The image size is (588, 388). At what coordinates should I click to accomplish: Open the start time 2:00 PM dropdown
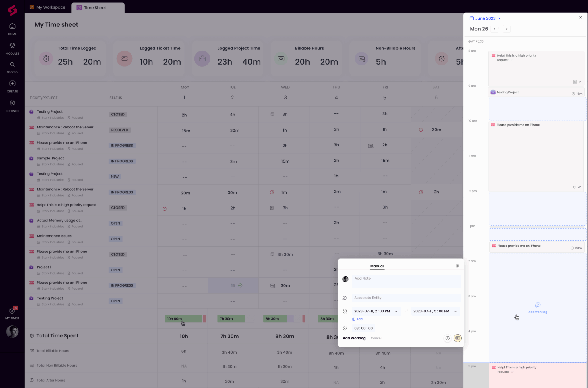[396, 311]
